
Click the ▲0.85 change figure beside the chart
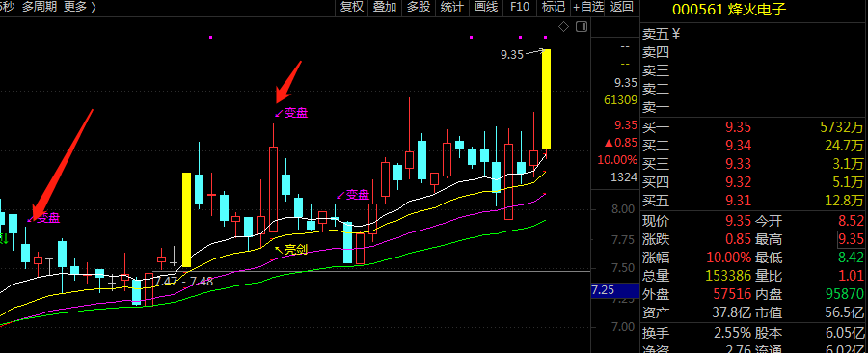[620, 143]
